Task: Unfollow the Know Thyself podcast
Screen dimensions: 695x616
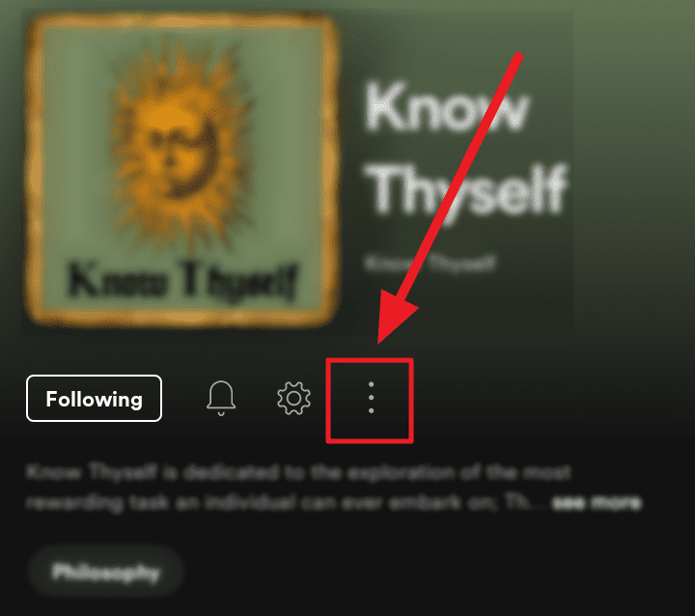Action: click(x=94, y=398)
